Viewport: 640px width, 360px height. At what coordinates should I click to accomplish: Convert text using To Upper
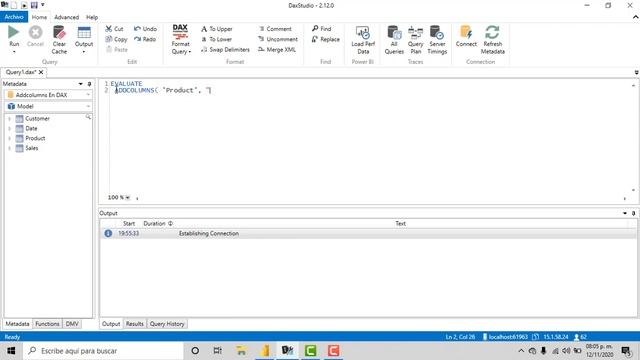click(x=217, y=29)
